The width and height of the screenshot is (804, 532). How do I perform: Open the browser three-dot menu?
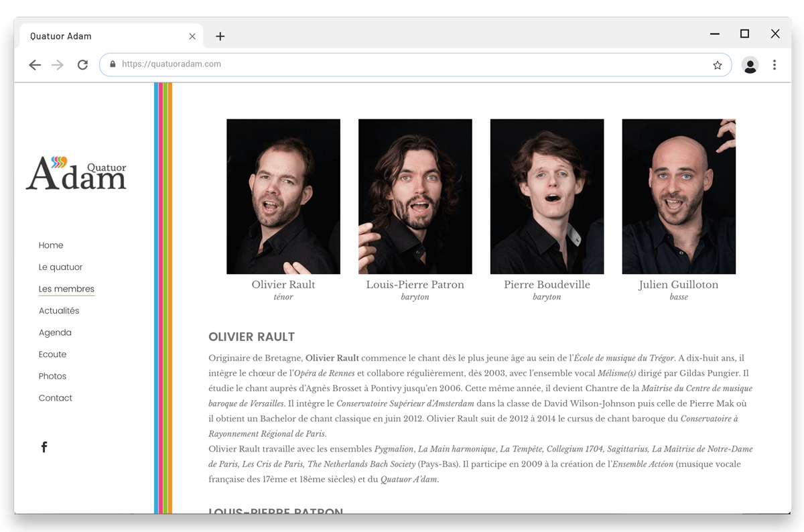[x=775, y=65]
